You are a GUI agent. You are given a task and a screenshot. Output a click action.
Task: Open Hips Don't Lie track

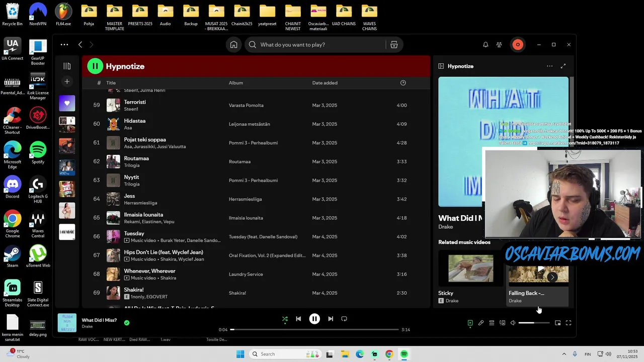164,252
